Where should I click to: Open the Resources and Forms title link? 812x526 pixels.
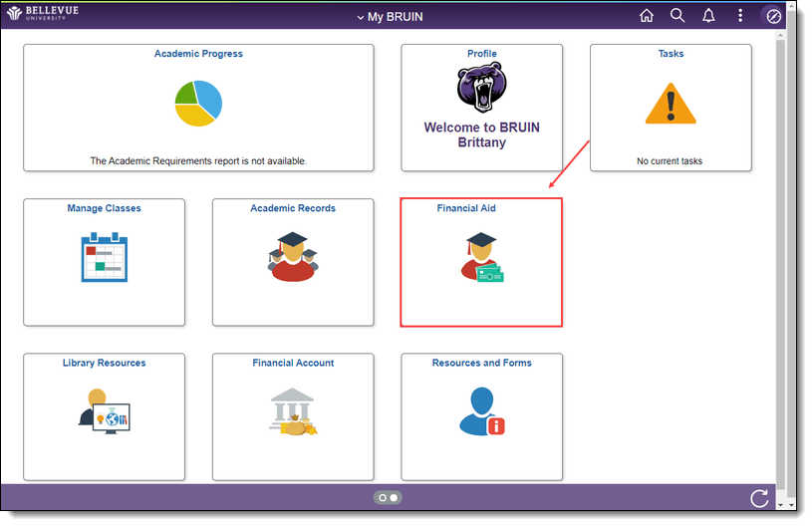(x=481, y=363)
